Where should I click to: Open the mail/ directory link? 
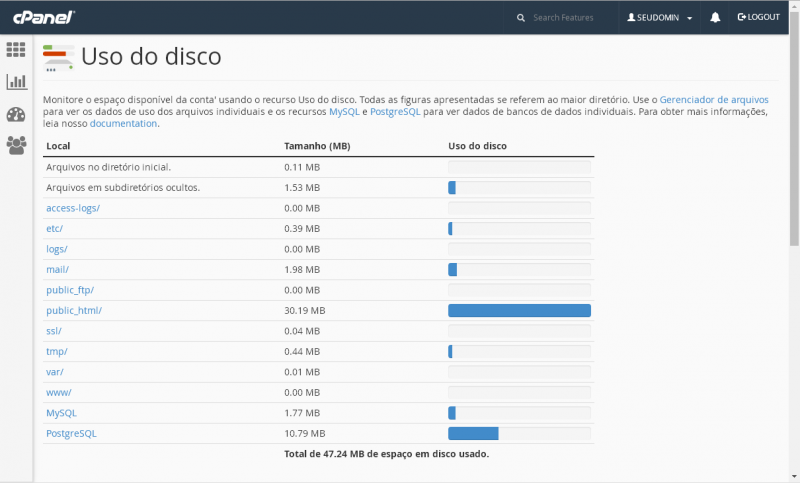click(57, 269)
